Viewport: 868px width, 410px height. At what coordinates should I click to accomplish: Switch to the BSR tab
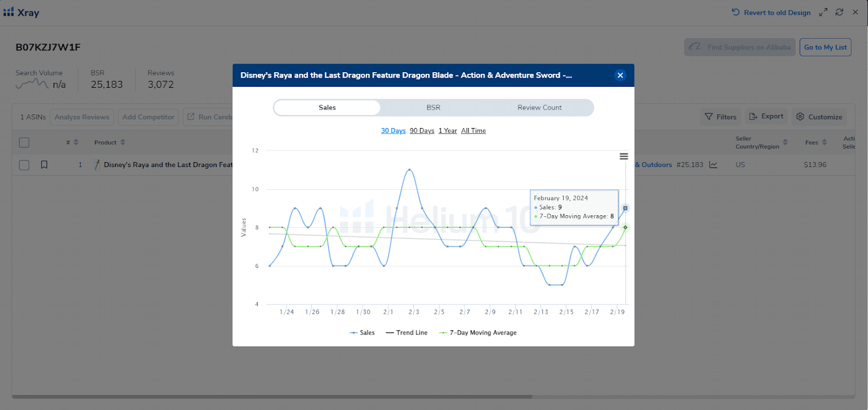433,107
